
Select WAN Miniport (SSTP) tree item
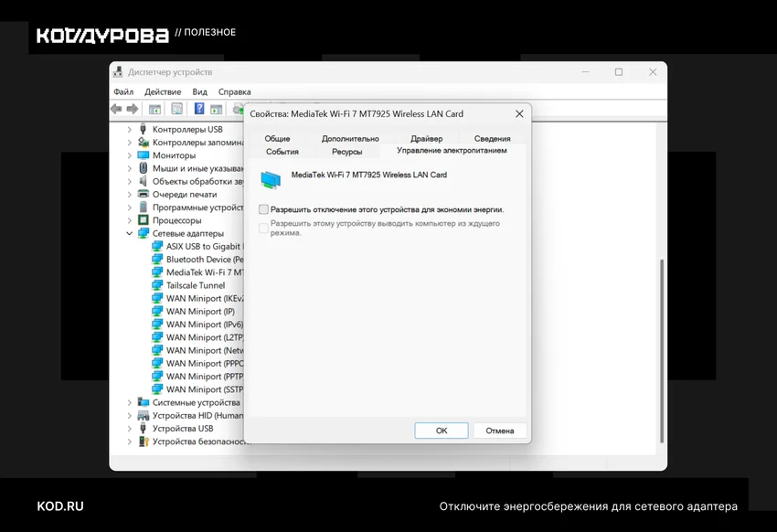pos(205,388)
